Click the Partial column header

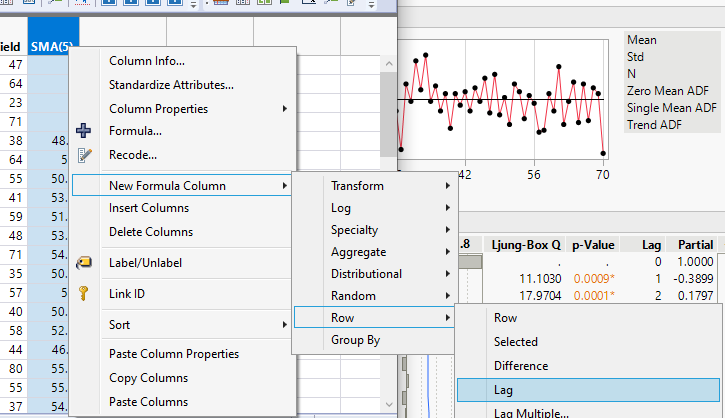pyautogui.click(x=695, y=245)
